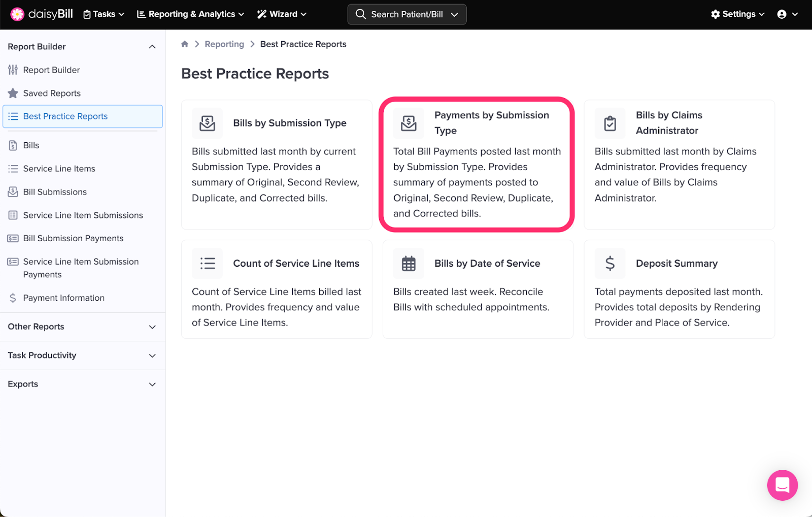Click the Deposit Summary dollar icon
This screenshot has height=517, width=812.
610,263
